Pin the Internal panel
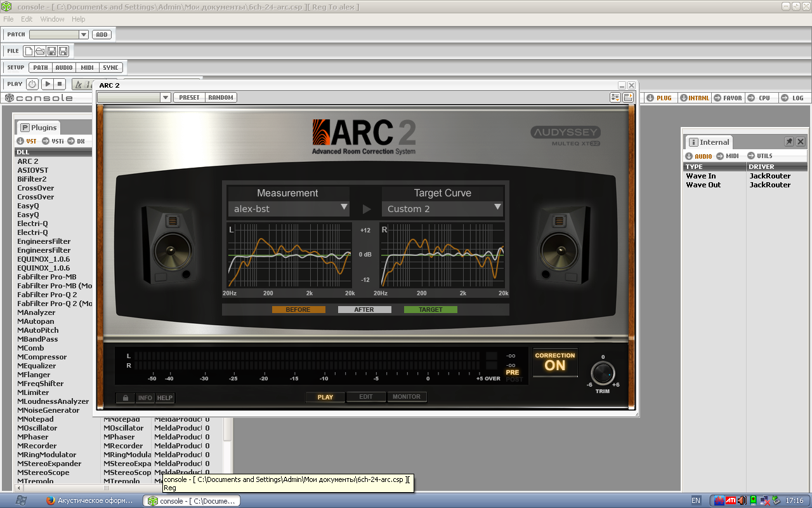 coord(789,142)
